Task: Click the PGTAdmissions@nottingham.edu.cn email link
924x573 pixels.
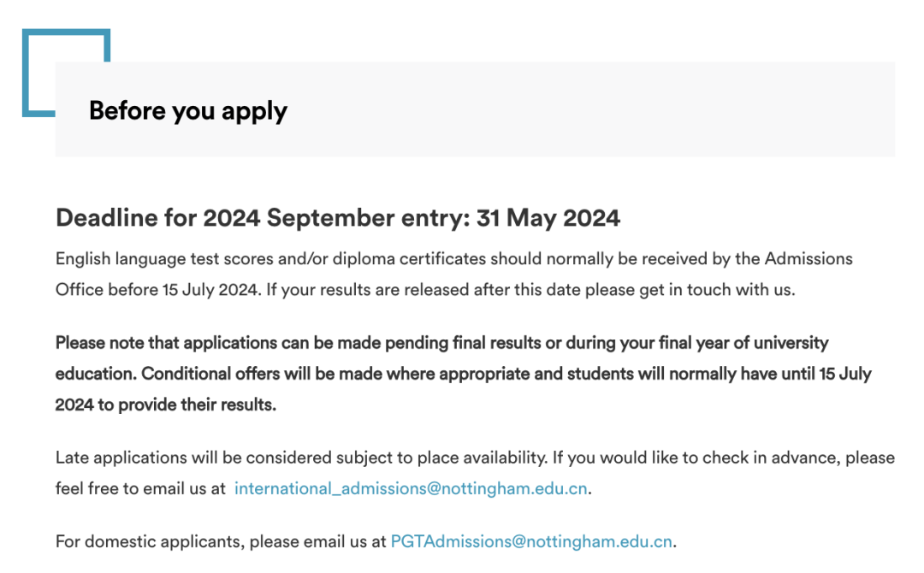Action: 531,541
